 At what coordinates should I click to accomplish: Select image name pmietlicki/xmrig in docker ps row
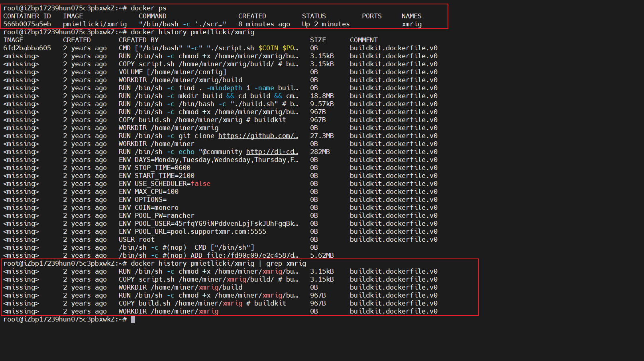point(95,24)
